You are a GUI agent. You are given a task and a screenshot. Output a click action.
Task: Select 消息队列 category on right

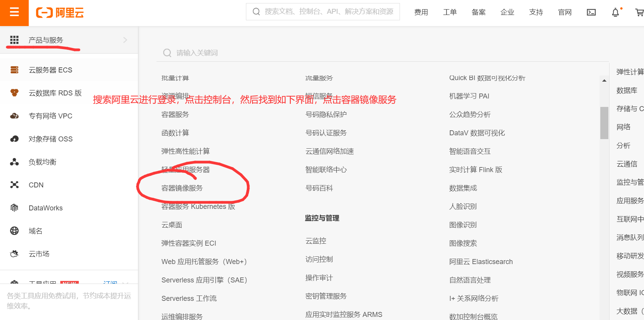(x=630, y=237)
